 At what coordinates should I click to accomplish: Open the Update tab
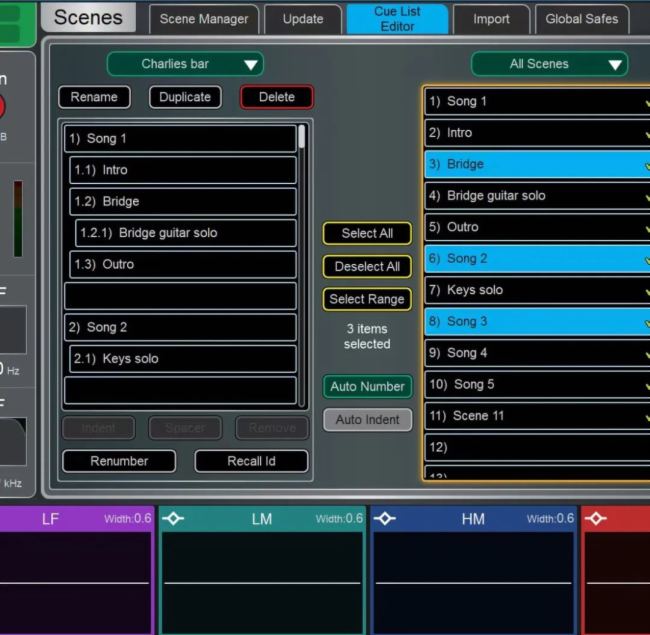coord(302,19)
